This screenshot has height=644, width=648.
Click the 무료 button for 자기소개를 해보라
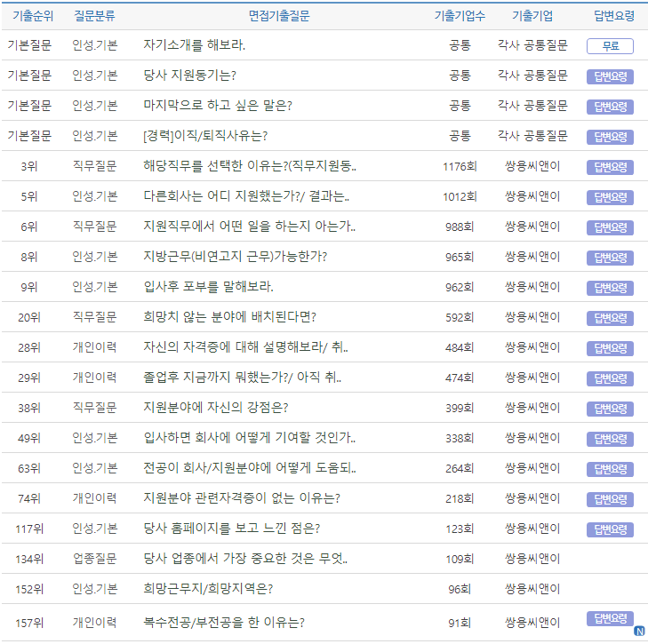pyautogui.click(x=610, y=46)
